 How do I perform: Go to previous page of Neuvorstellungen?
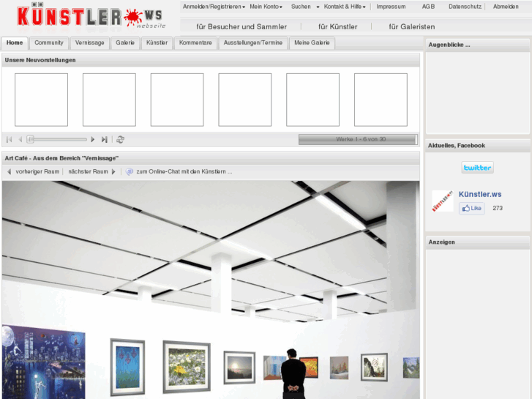pos(20,140)
